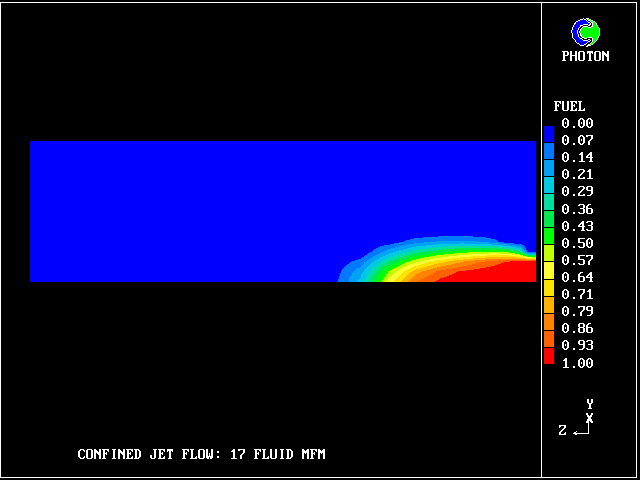This screenshot has height=480, width=640.
Task: Click the PHOTON text label under the logo
Action: (585, 57)
